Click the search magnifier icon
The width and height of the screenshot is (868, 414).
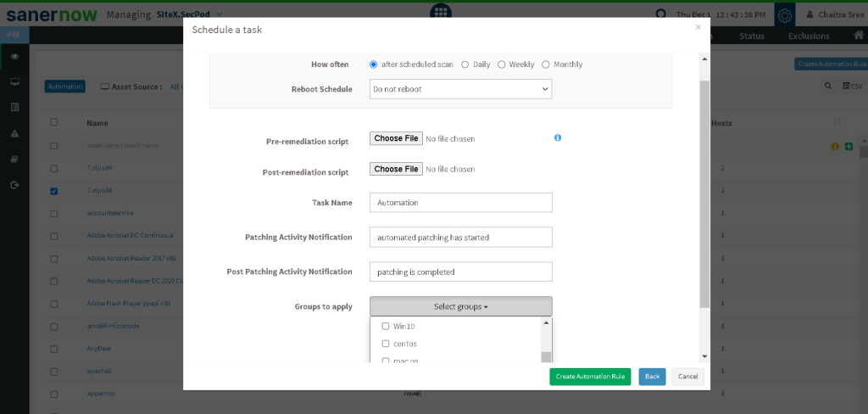[x=827, y=86]
